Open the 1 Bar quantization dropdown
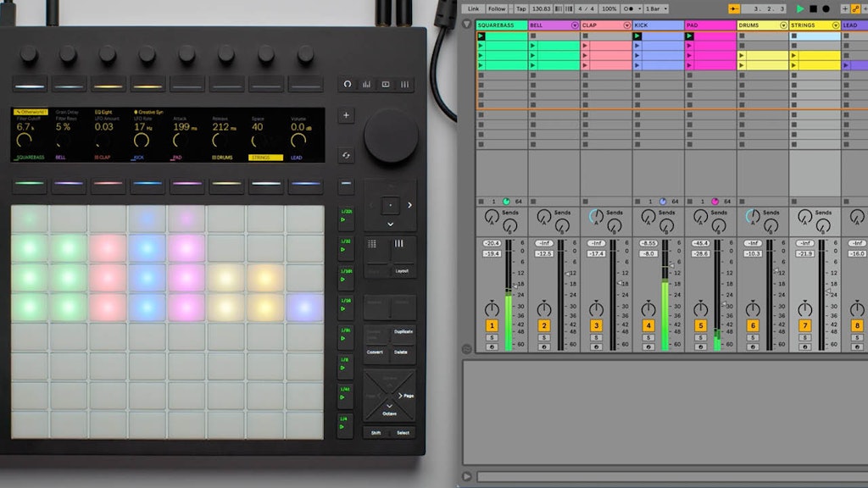Screen dimensions: 868x488 tap(656, 8)
